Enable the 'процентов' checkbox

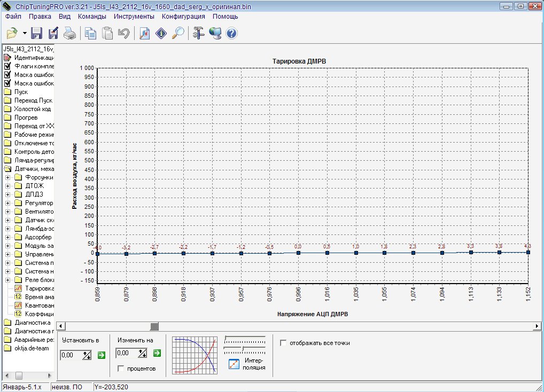121,369
